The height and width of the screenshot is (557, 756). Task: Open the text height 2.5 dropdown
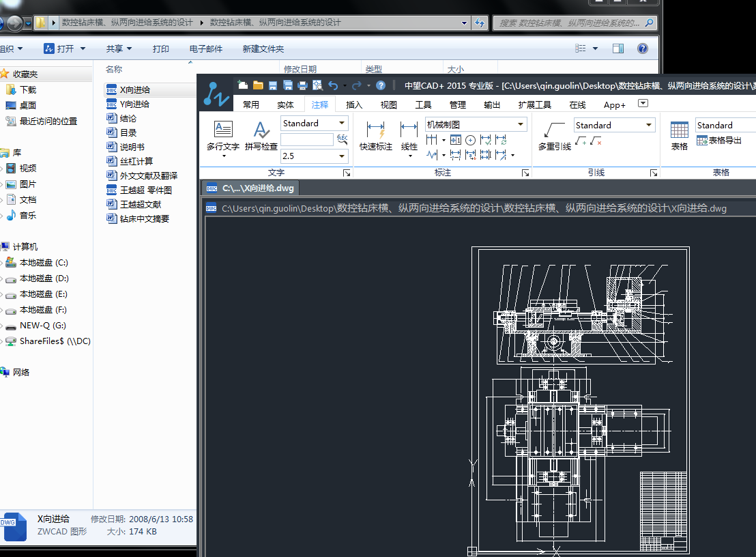pyautogui.click(x=342, y=156)
